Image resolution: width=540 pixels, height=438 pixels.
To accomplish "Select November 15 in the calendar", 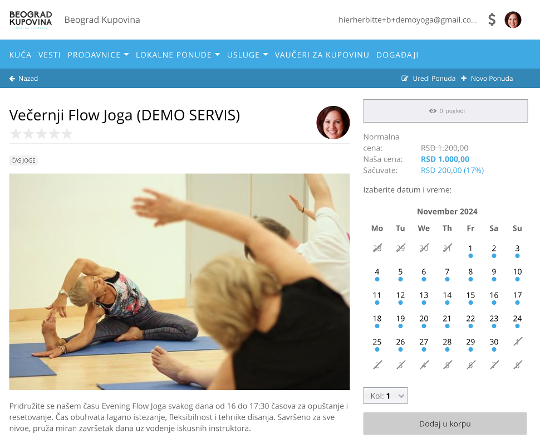I will 470,297.
